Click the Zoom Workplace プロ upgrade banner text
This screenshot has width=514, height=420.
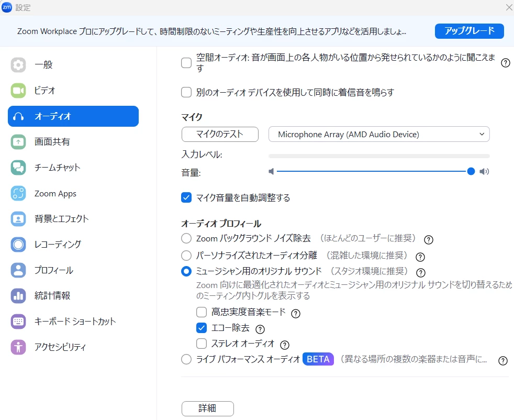211,31
